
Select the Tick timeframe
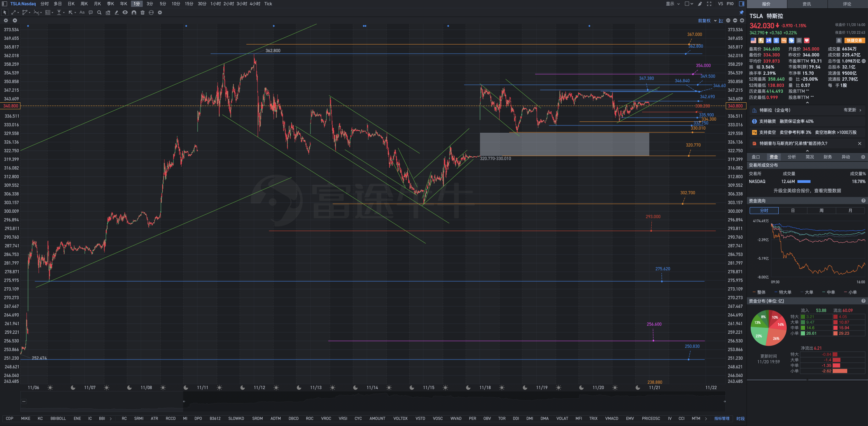coord(268,4)
